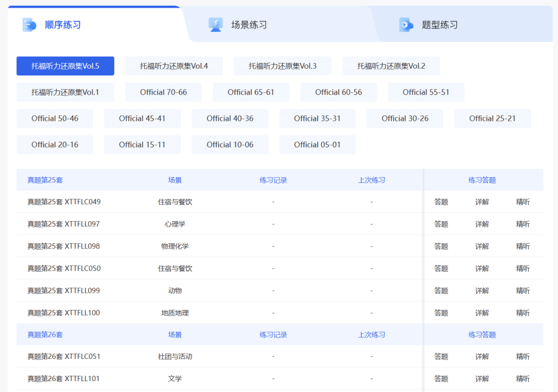The width and height of the screenshot is (558, 392).
Task: Click 答题 for XTTFLC050
Action: tap(441, 269)
